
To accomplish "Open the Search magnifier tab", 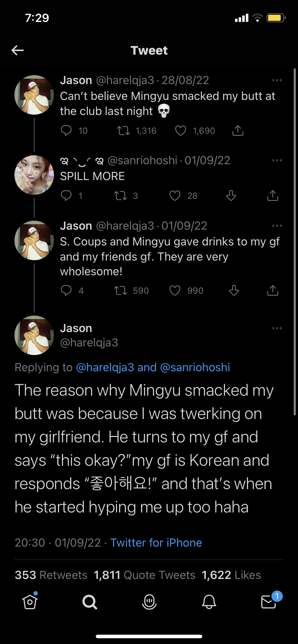I will [90, 601].
